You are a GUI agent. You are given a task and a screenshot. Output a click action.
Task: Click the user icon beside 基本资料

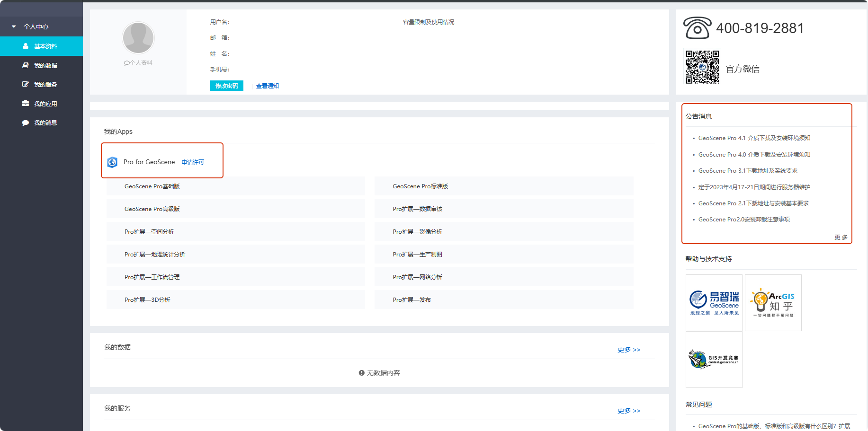pos(26,46)
